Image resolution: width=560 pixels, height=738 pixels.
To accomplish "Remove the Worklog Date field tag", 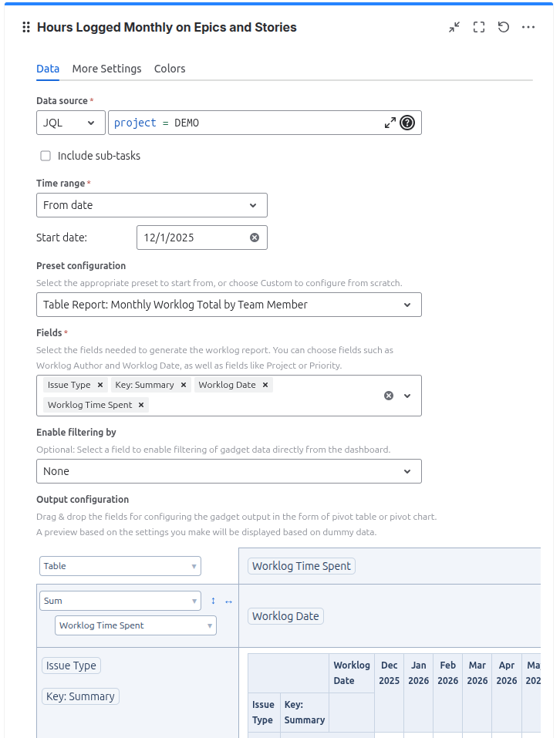I will [x=265, y=385].
